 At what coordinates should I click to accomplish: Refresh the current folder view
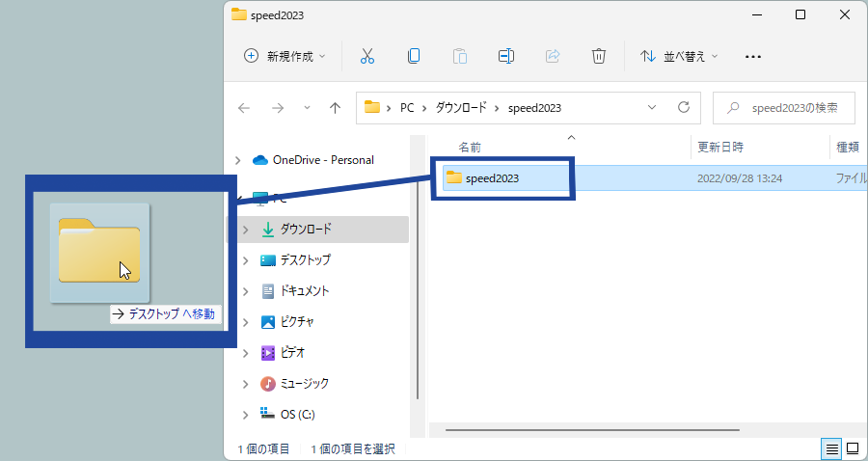[684, 107]
